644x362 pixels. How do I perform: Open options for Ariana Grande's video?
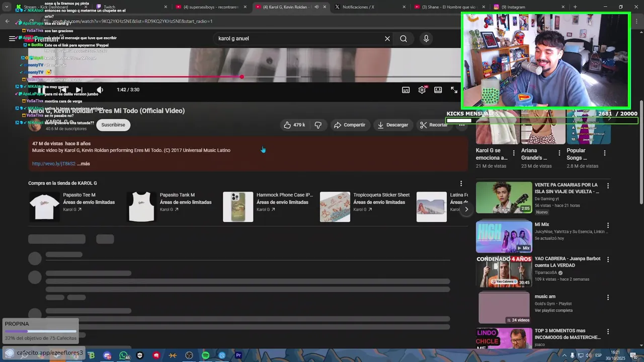coord(559,153)
